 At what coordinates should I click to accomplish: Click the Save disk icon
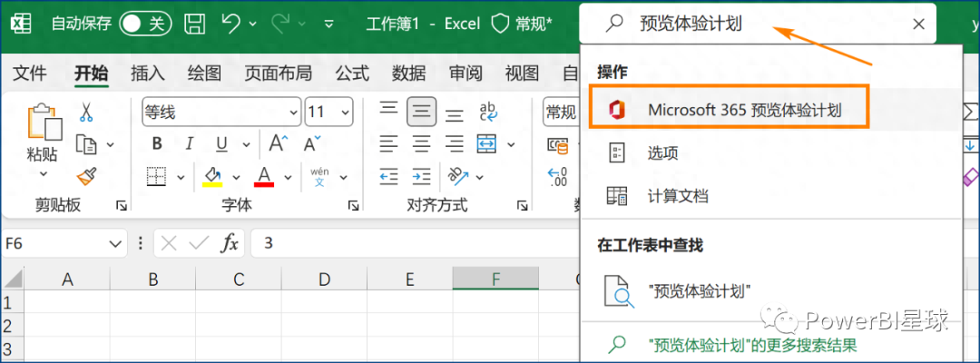[x=195, y=24]
